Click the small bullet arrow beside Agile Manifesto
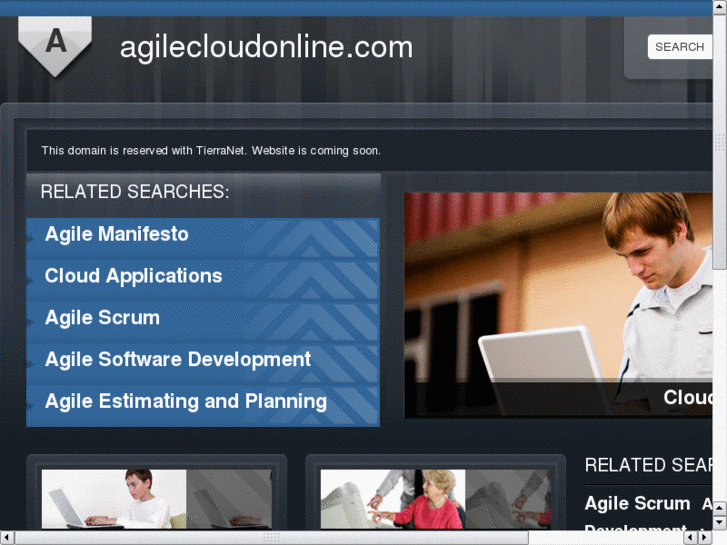This screenshot has height=545, width=727. coord(30,239)
